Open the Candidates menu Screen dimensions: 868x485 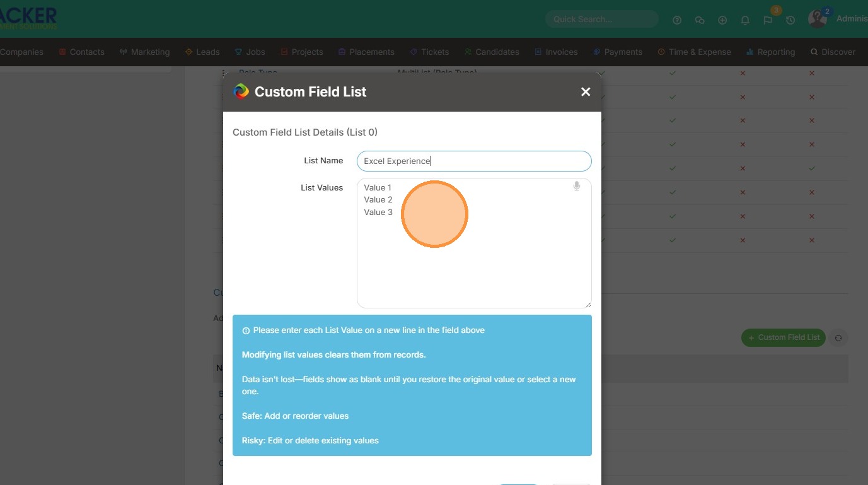pyautogui.click(x=492, y=52)
